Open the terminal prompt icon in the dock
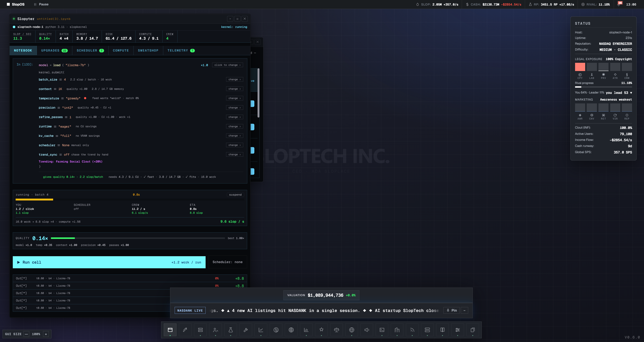Screen dimensions: 644x342 pos(382,330)
